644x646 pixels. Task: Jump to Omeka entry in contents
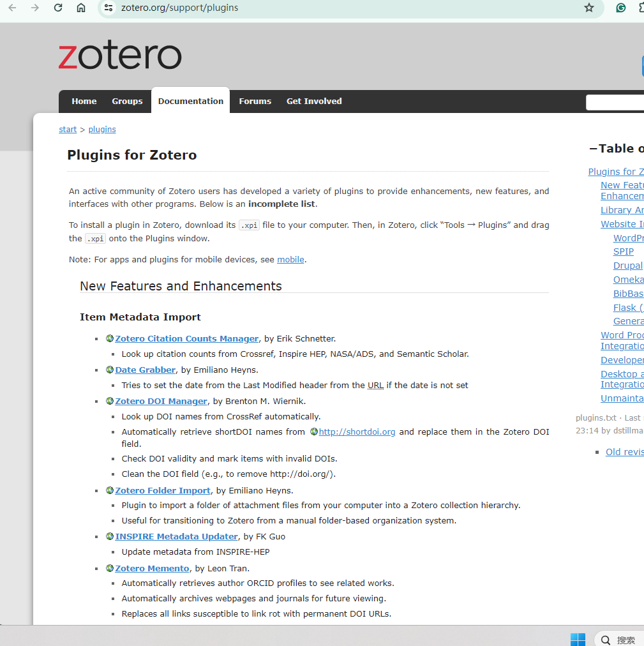pos(628,280)
